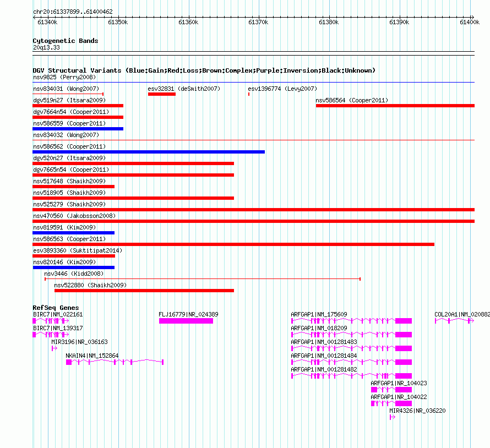Click the dgv7665n54 (Cooper2011) label
The width and height of the screenshot is (490, 448).
[71, 170]
